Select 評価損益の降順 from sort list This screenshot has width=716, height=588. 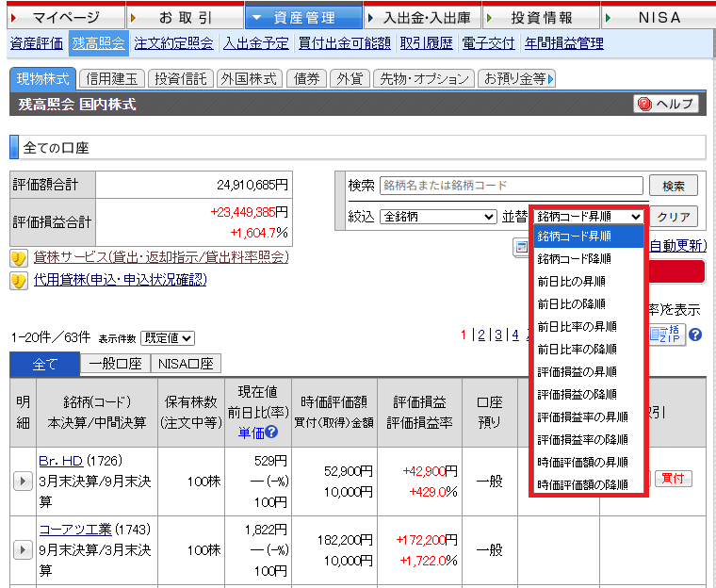[x=577, y=394]
